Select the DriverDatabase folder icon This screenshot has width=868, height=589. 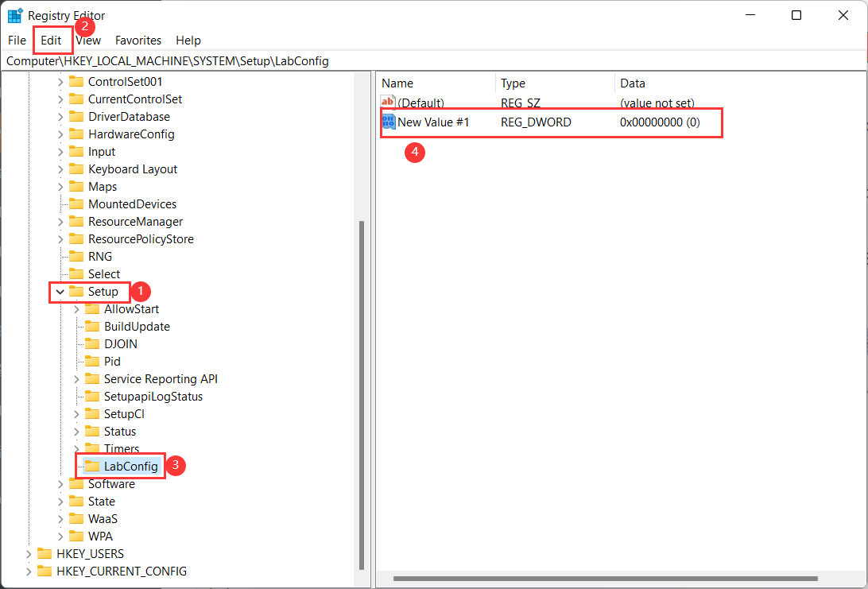[76, 117]
